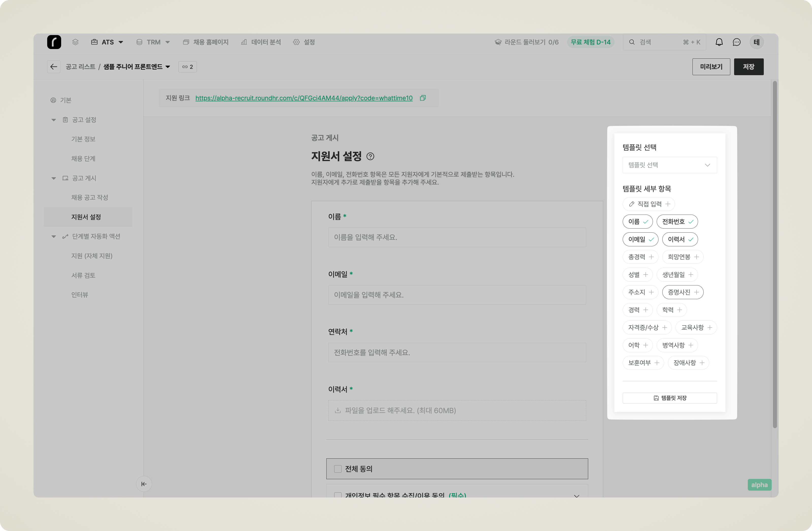Viewport: 812px width, 531px height.
Task: Open the link count badge showing 2
Action: 188,67
